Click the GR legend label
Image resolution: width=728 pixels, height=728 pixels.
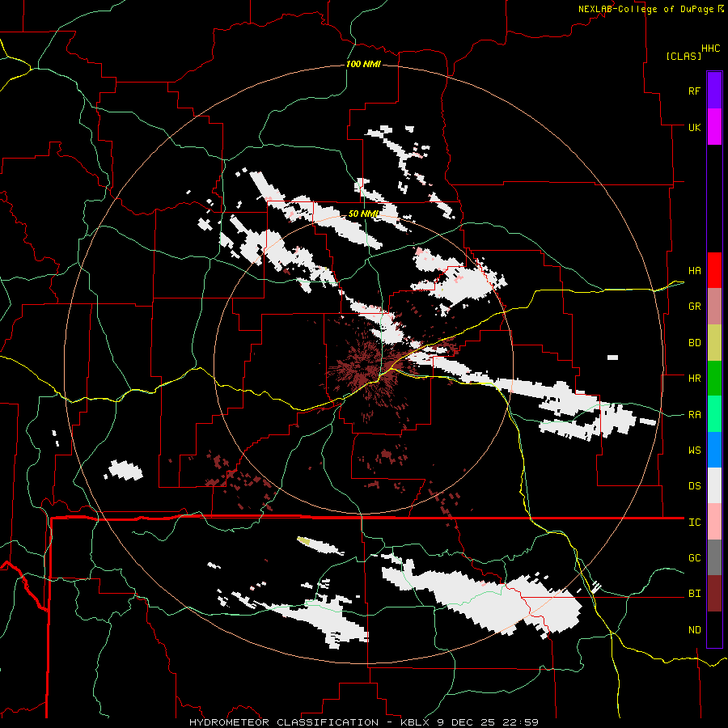694,307
